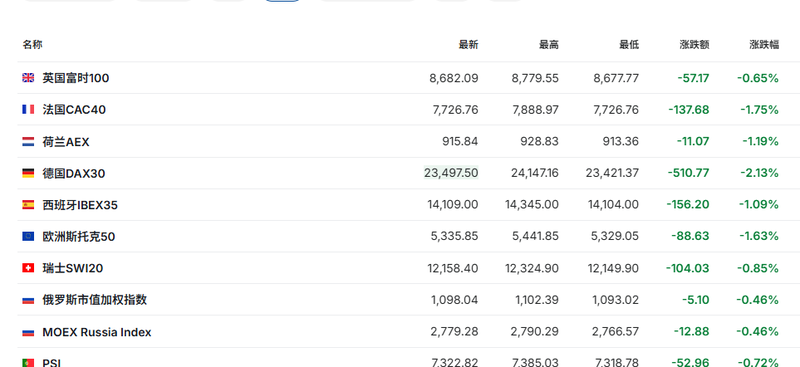This screenshot has height=367, width=800.
Task: Open the 德国DAX30 index link
Action: pyautogui.click(x=73, y=174)
